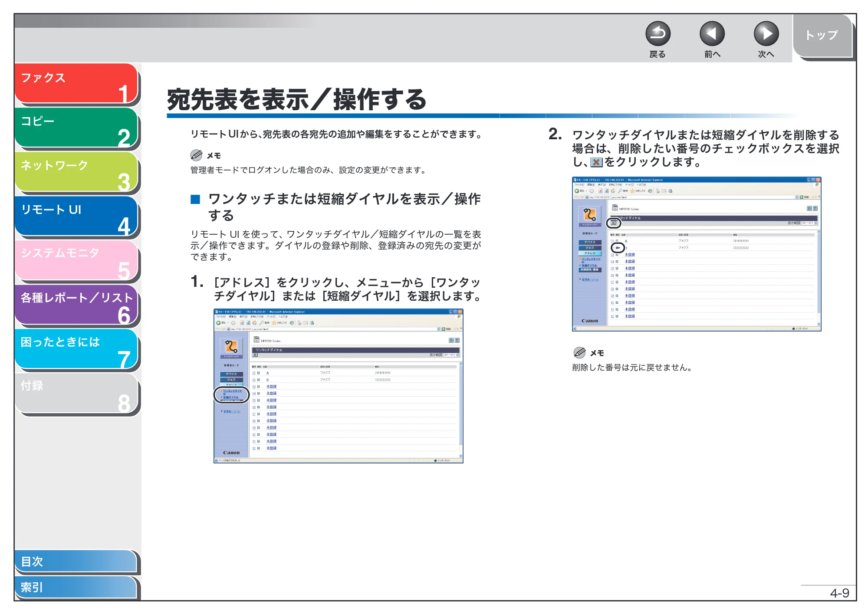Open 表示範囲 dropdown in step 2 screenshot
The image size is (868, 614).
click(810, 223)
